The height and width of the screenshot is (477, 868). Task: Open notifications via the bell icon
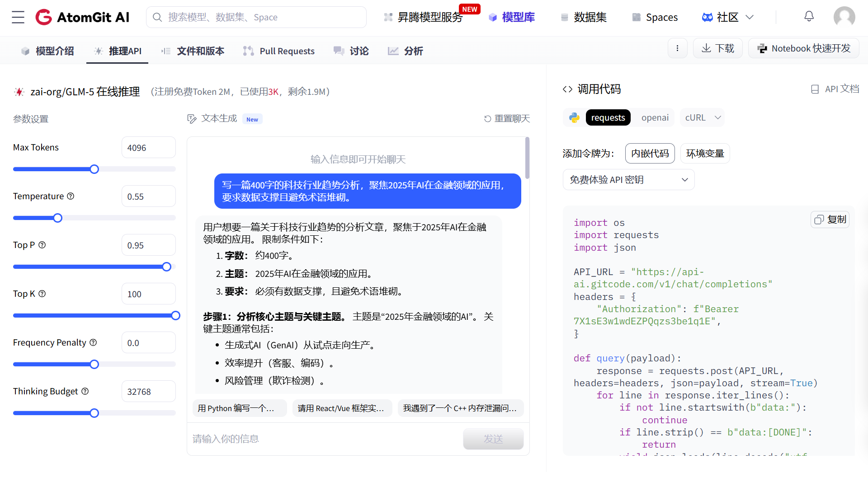coord(809,16)
